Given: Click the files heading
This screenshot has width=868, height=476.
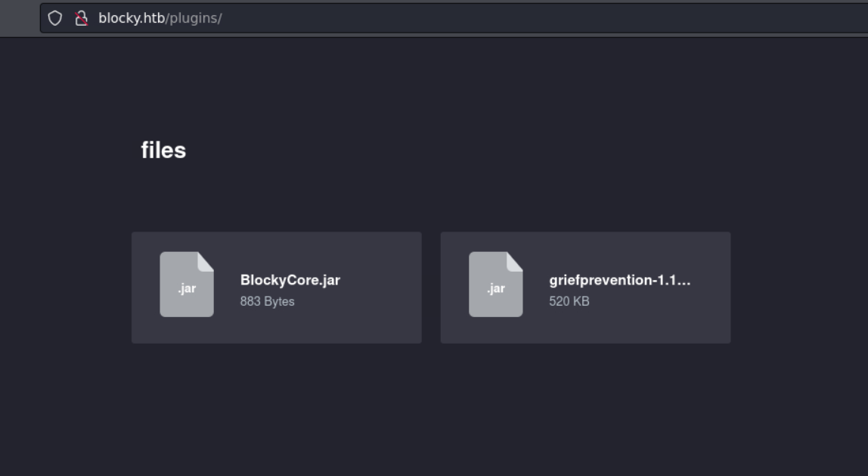Looking at the screenshot, I should click(163, 150).
